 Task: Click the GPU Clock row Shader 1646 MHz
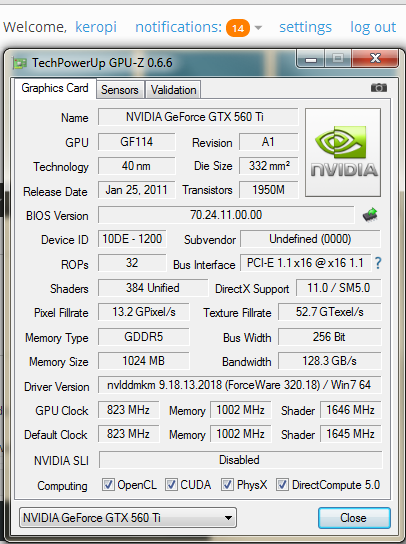tap(350, 410)
